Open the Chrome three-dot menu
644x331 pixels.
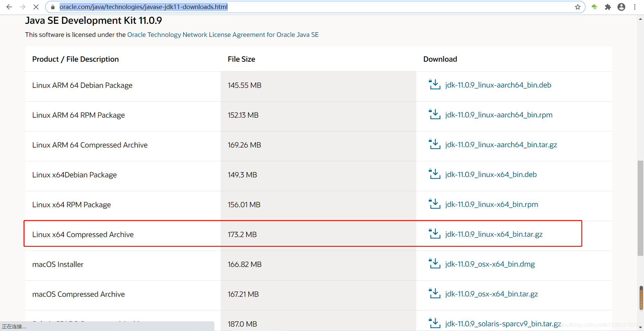click(635, 7)
